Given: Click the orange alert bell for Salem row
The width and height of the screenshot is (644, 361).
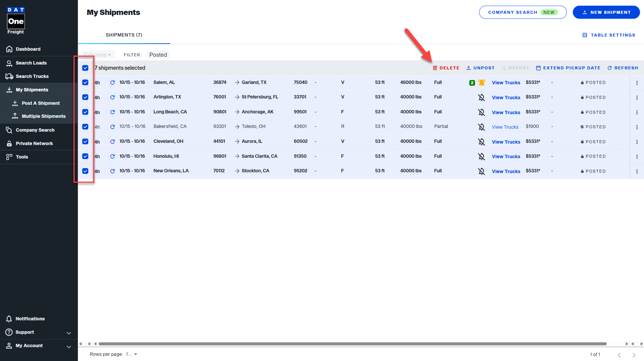Looking at the screenshot, I should [482, 82].
